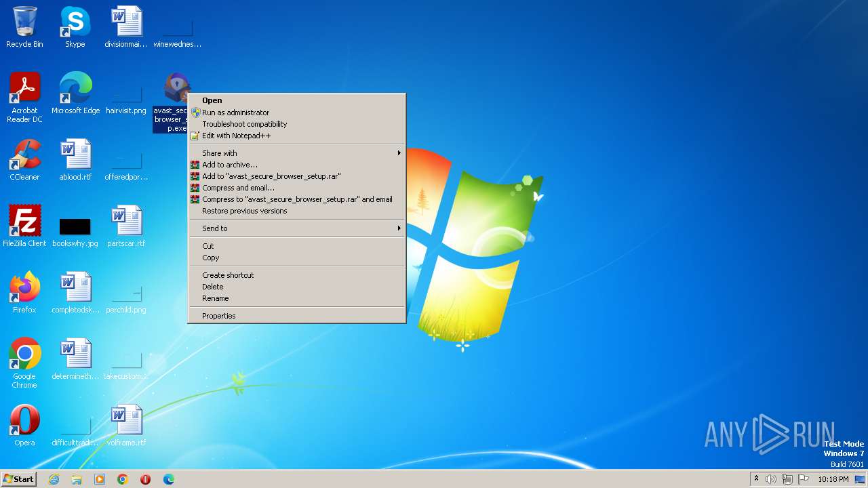Select the determineth Word document
The width and height of the screenshot is (868, 488).
point(75,359)
